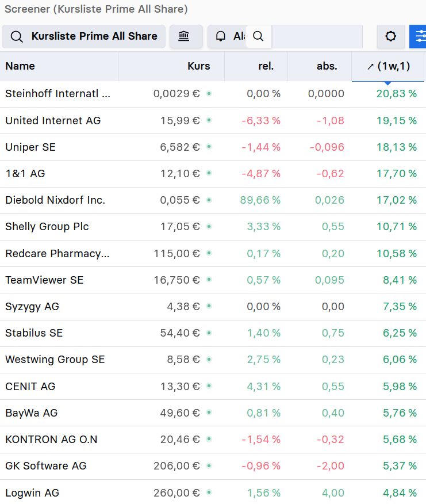Toggle sort on the (1w,1) column header
This screenshot has height=504, width=426.
pyautogui.click(x=388, y=66)
